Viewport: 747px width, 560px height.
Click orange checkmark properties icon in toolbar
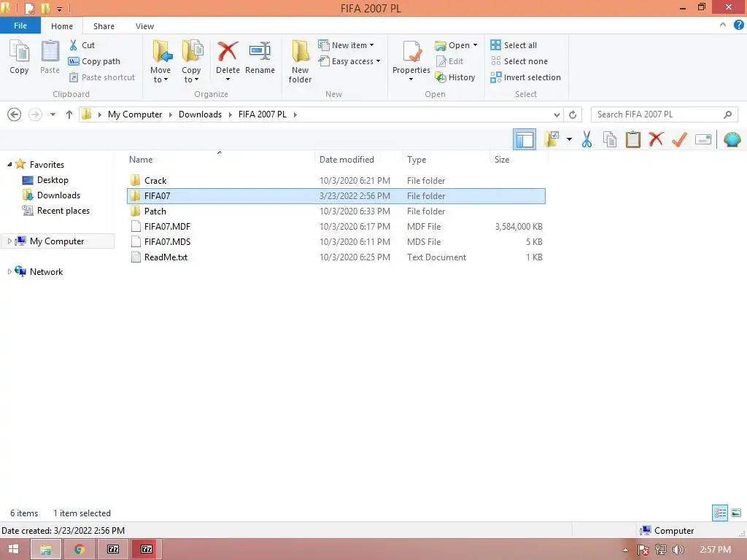pos(680,139)
